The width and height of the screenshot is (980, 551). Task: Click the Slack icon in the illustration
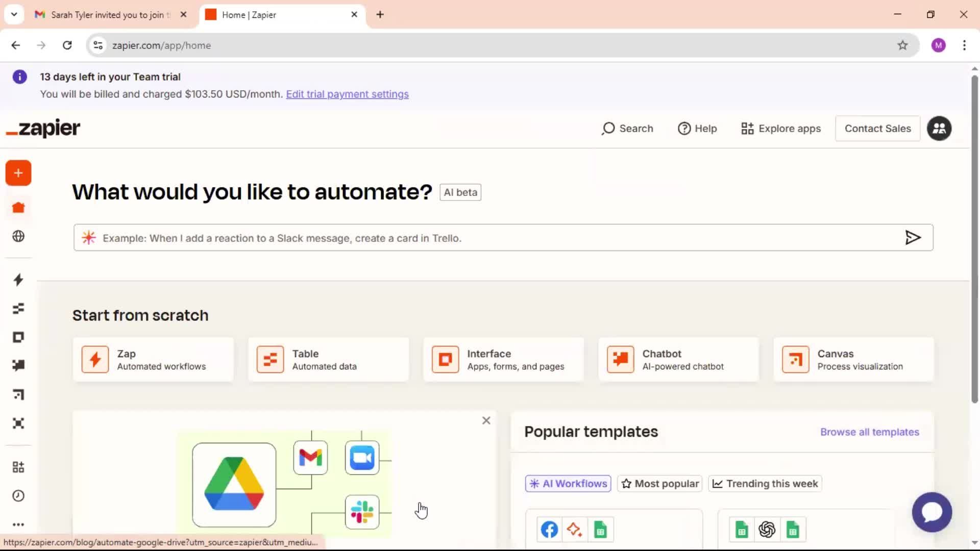coord(362,512)
